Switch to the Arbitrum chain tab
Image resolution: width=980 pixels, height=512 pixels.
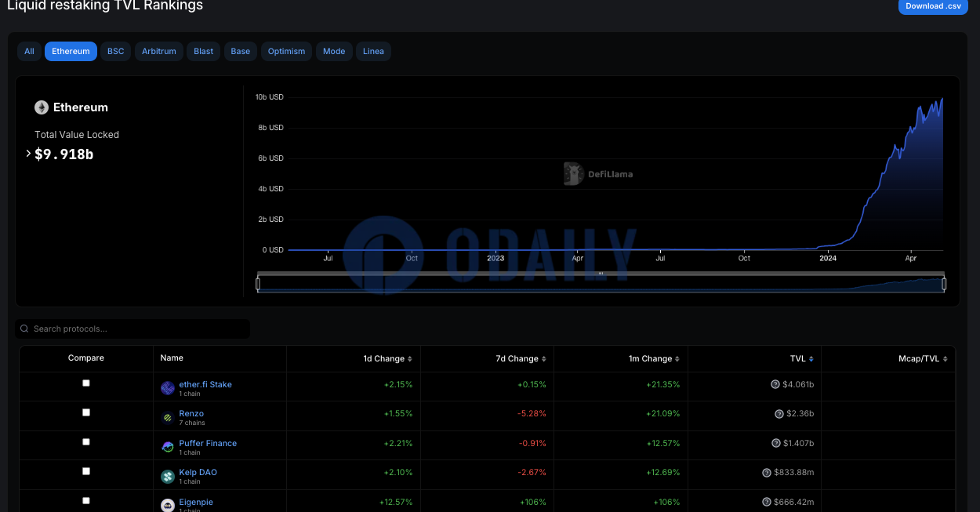pyautogui.click(x=158, y=52)
